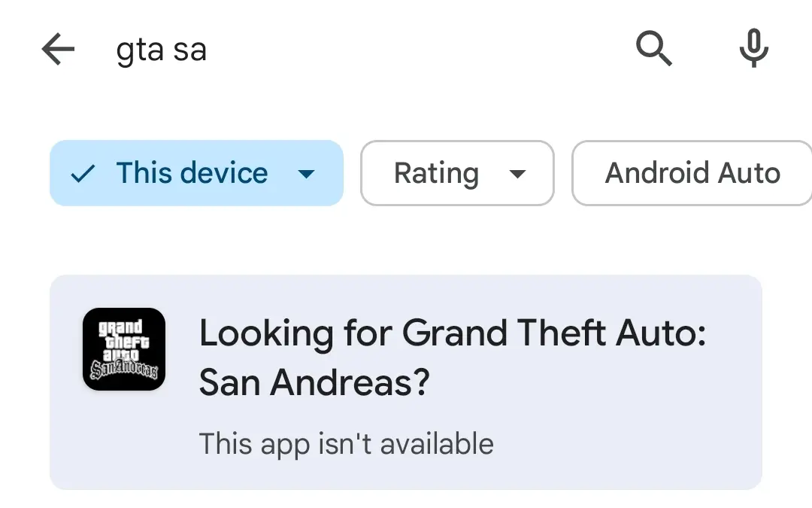Image resolution: width=812 pixels, height=508 pixels.
Task: Click the "Auto:" word in card title
Action: (661, 333)
